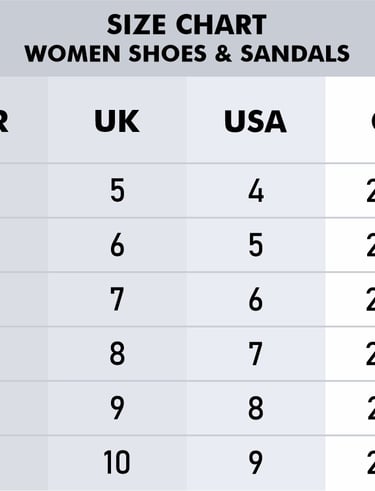Click USA size 9 cell in last row
This screenshot has width=375, height=491.
pos(256,462)
